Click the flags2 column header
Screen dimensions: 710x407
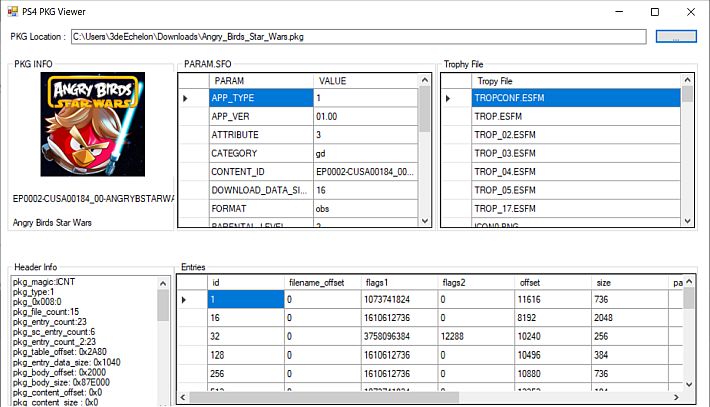(476, 283)
